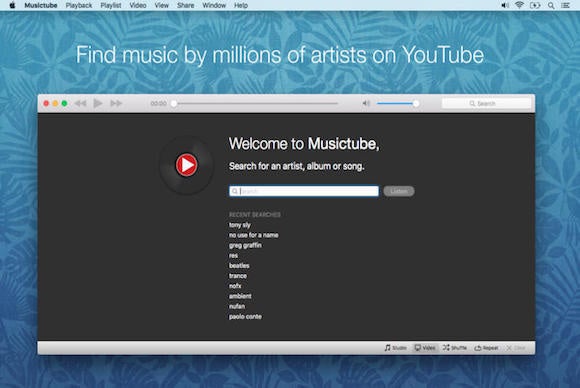Open the Window menu
This screenshot has width=580, height=388.
click(x=214, y=6)
